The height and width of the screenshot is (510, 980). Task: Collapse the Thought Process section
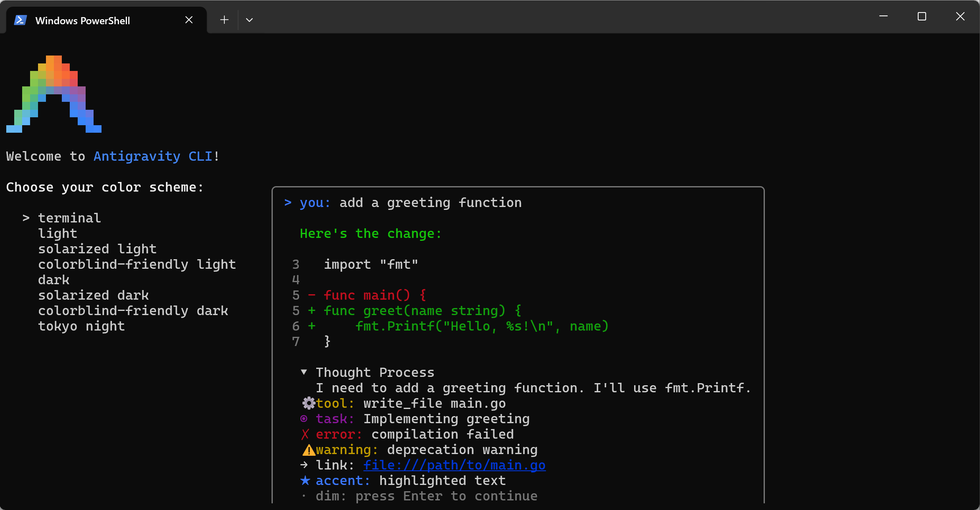304,372
